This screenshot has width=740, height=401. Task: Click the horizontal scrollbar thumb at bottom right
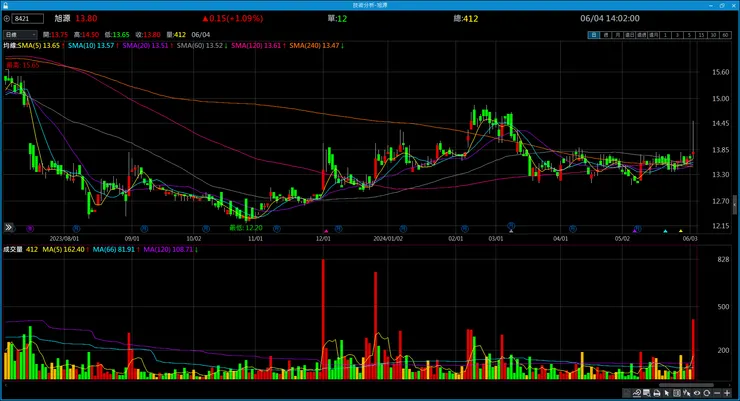[686, 384]
